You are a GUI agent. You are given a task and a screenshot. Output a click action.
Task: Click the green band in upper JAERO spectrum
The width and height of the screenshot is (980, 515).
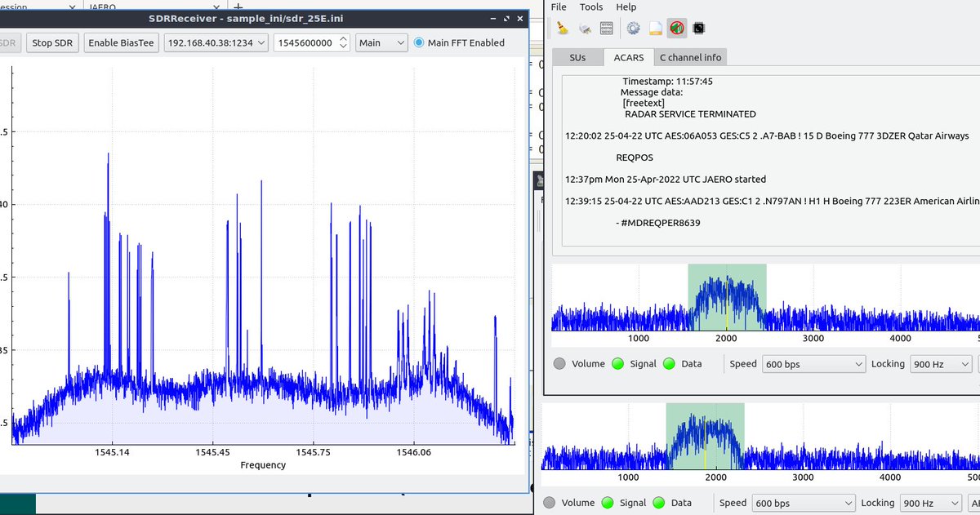tap(727, 298)
